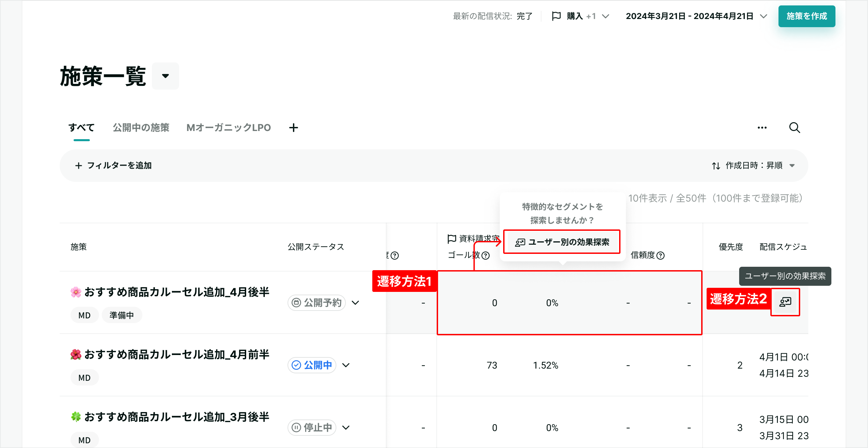Click the 準備中 tag

pyautogui.click(x=122, y=315)
